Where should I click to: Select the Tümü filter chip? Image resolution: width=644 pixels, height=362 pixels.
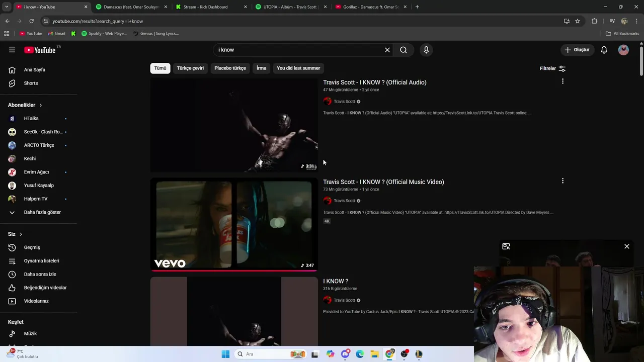tap(160, 68)
